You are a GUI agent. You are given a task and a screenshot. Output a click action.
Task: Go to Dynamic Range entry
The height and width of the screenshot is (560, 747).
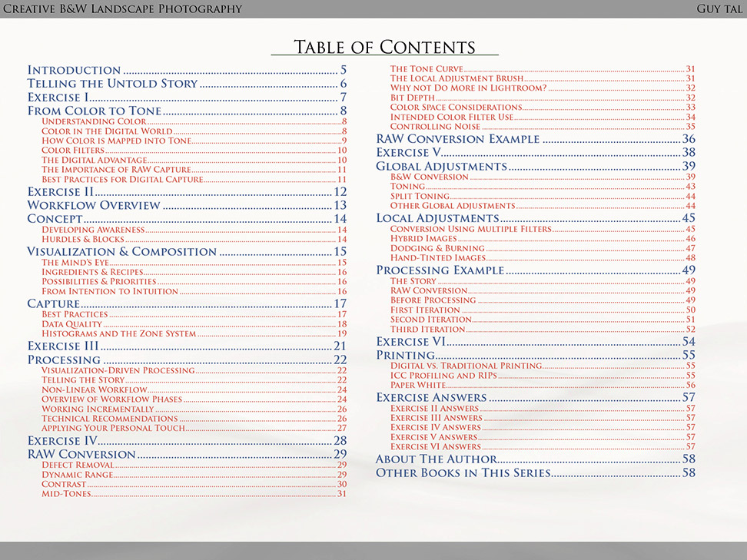coord(194,474)
